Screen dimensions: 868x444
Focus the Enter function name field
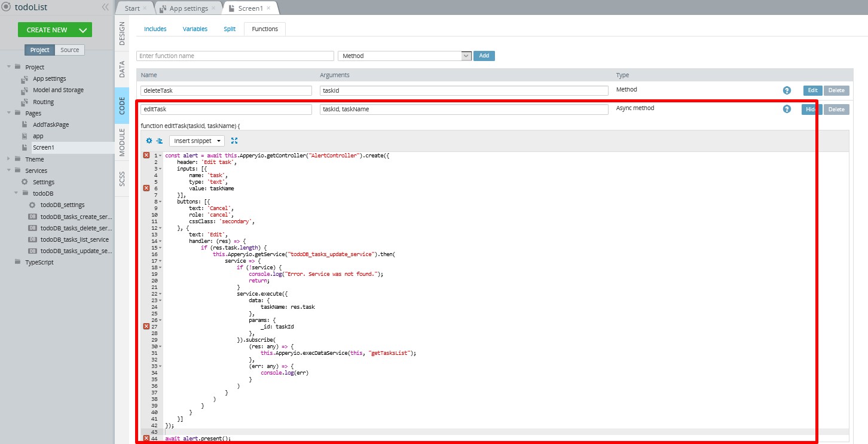coord(235,56)
